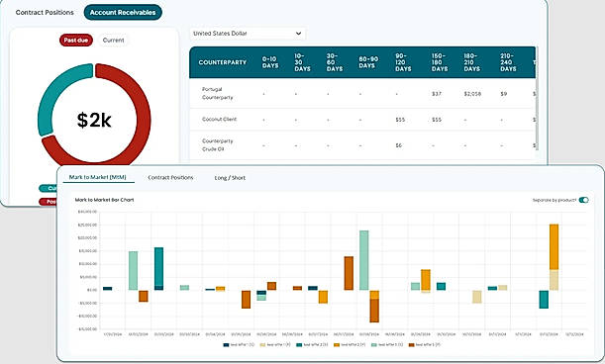Click the teal legend swatch in bar chart

(299, 345)
